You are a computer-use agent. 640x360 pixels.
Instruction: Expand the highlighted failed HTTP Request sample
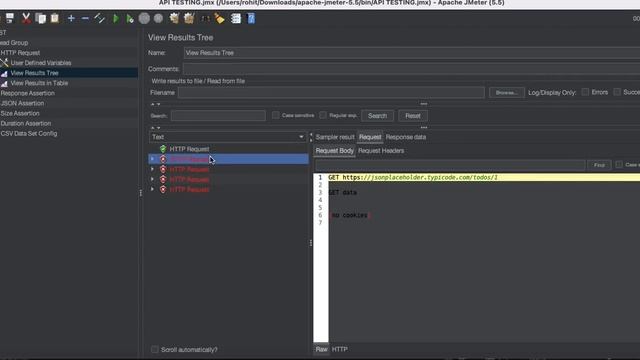click(153, 159)
